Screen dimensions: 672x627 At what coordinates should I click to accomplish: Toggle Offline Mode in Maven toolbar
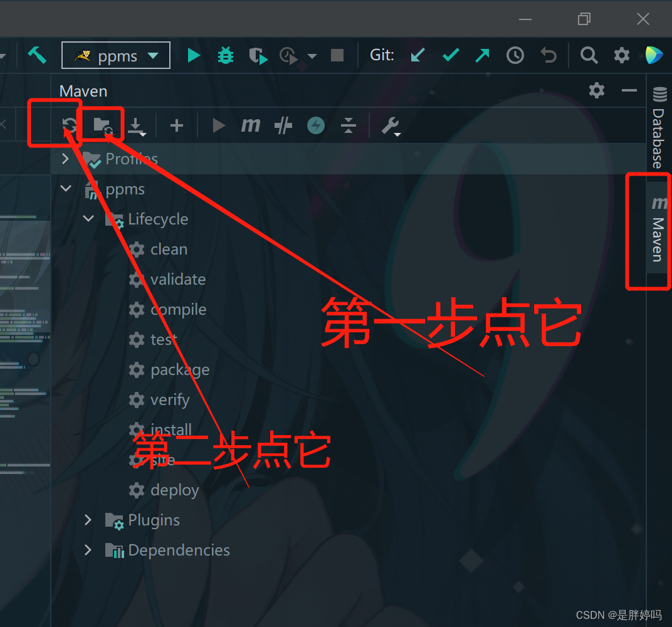[x=316, y=125]
